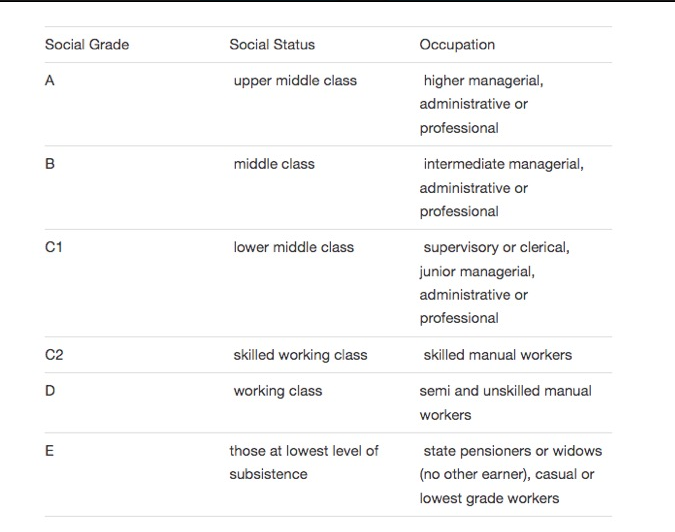Screen dimensions: 675x532
Task: Select the grade C2 cell
Action: 54,355
